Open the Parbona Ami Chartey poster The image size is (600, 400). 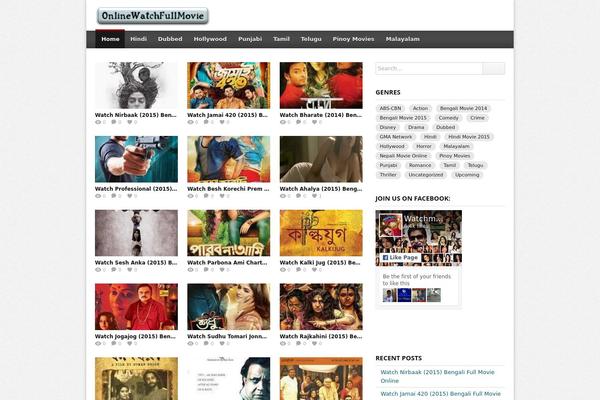228,233
